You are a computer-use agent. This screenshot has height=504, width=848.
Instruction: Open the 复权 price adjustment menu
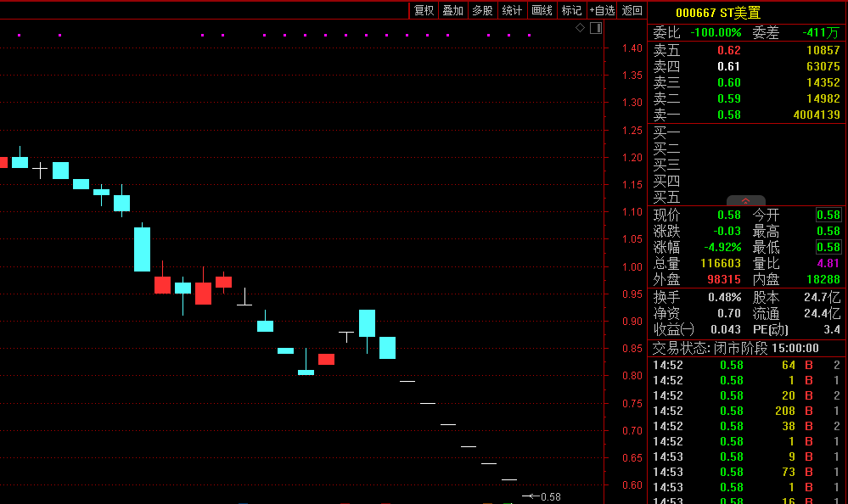[424, 10]
